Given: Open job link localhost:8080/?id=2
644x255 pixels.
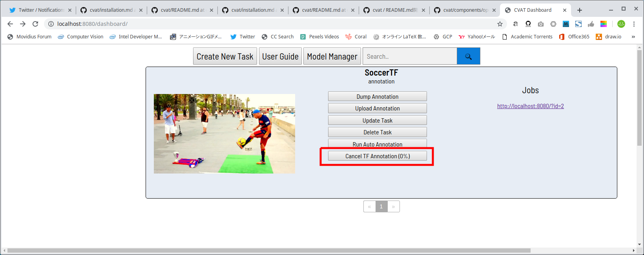Looking at the screenshot, I should (531, 106).
